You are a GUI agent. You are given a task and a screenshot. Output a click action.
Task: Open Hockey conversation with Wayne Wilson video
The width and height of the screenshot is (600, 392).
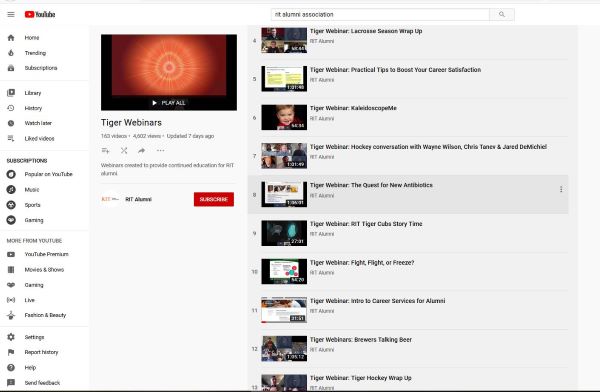[428, 147]
